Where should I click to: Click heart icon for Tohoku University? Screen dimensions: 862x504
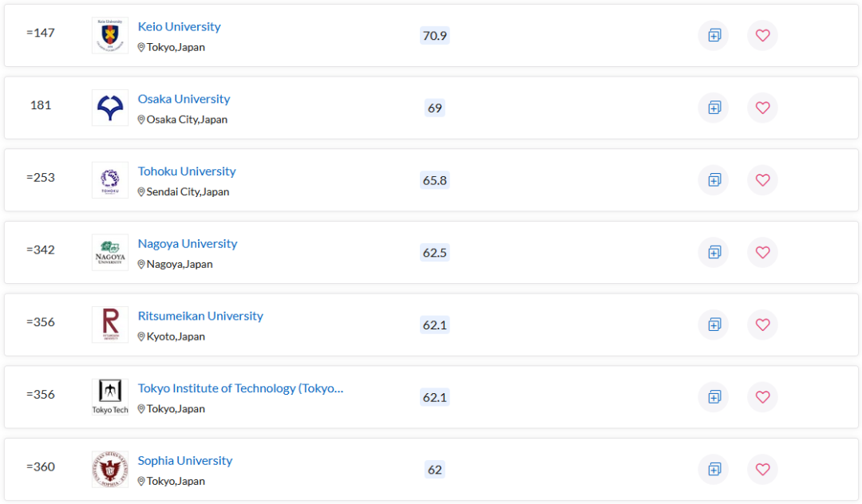click(762, 180)
